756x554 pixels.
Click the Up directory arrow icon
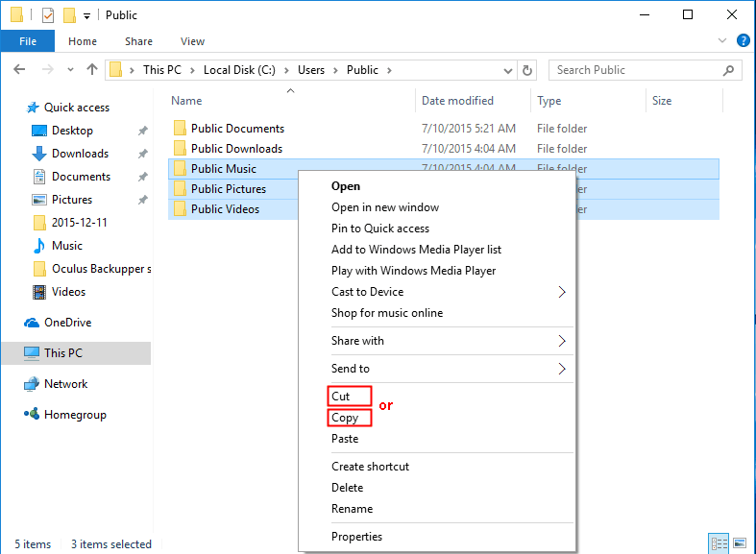point(92,70)
